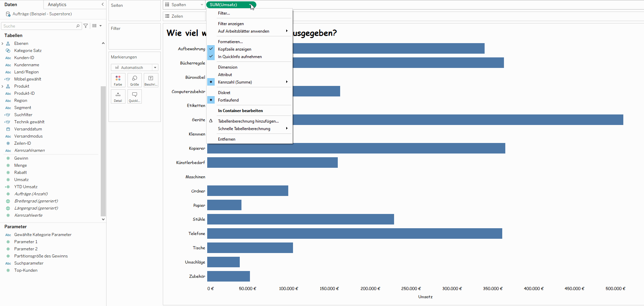Open dropdown arrow next to view list icon
Screen dimensions: 644x306
click(x=100, y=26)
